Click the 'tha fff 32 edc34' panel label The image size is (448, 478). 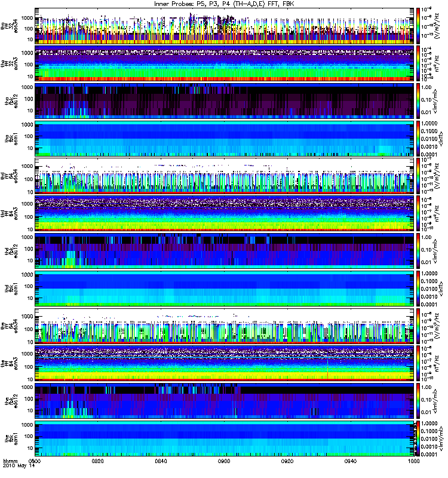pos(10,26)
